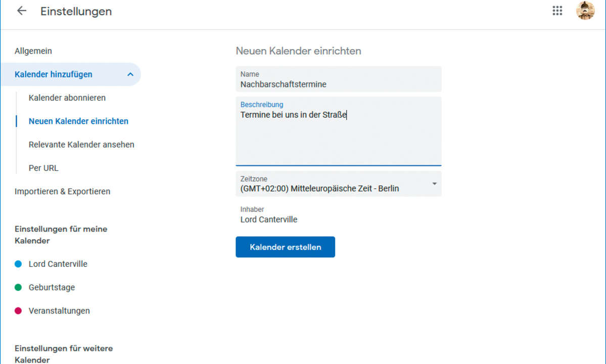Open the account profile picture

585,11
